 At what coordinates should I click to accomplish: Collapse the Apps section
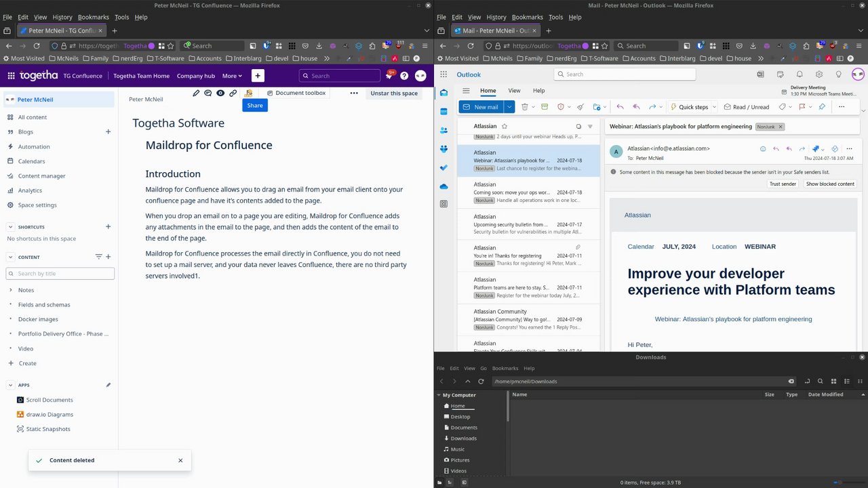(11, 385)
